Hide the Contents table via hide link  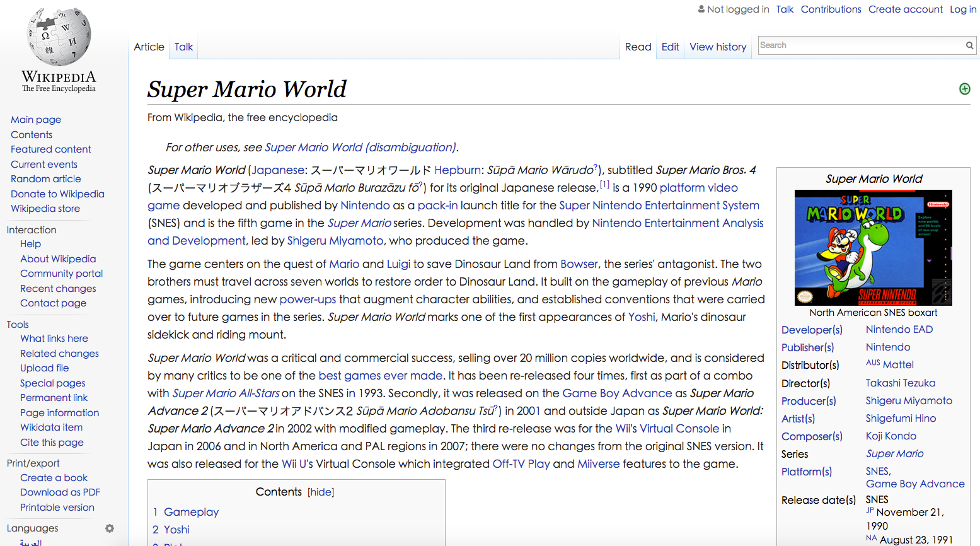(321, 492)
